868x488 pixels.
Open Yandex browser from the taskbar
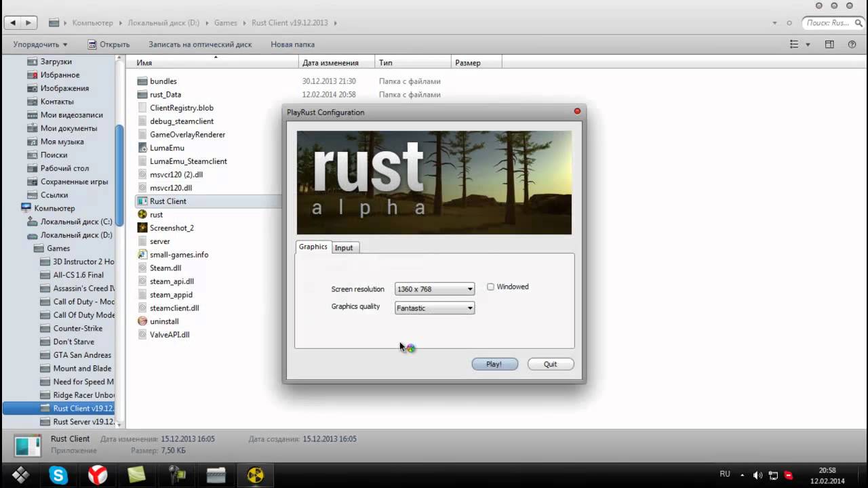point(98,476)
